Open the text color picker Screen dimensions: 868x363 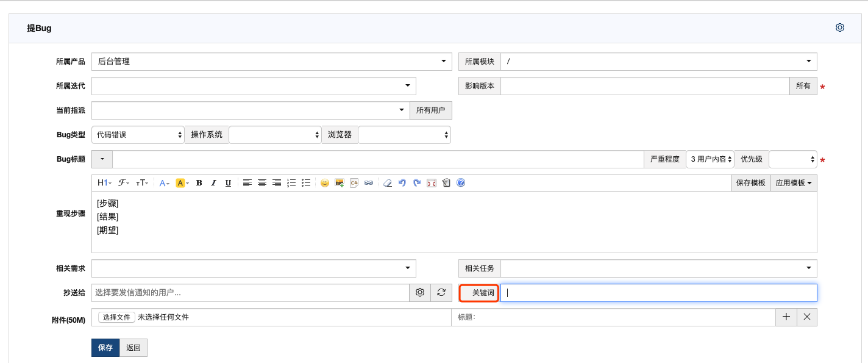[164, 183]
